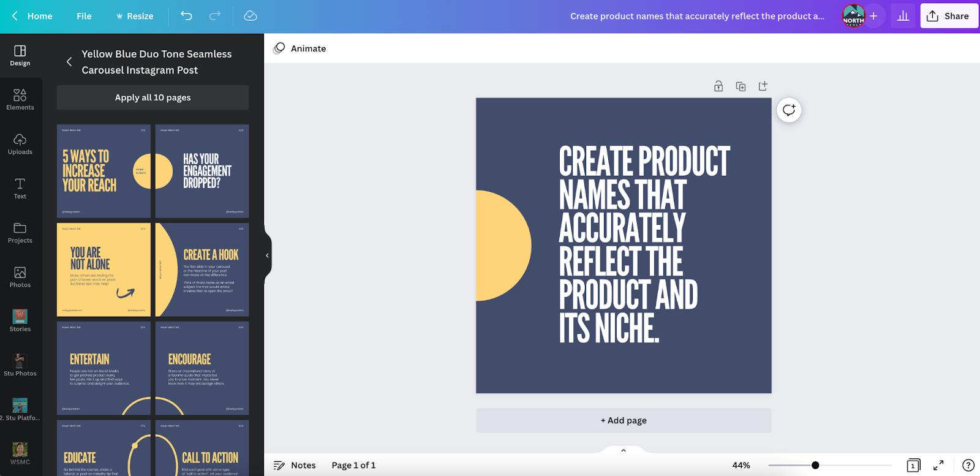Select 'Create a Hook' template page
Screen dimensions: 980x476
point(202,270)
